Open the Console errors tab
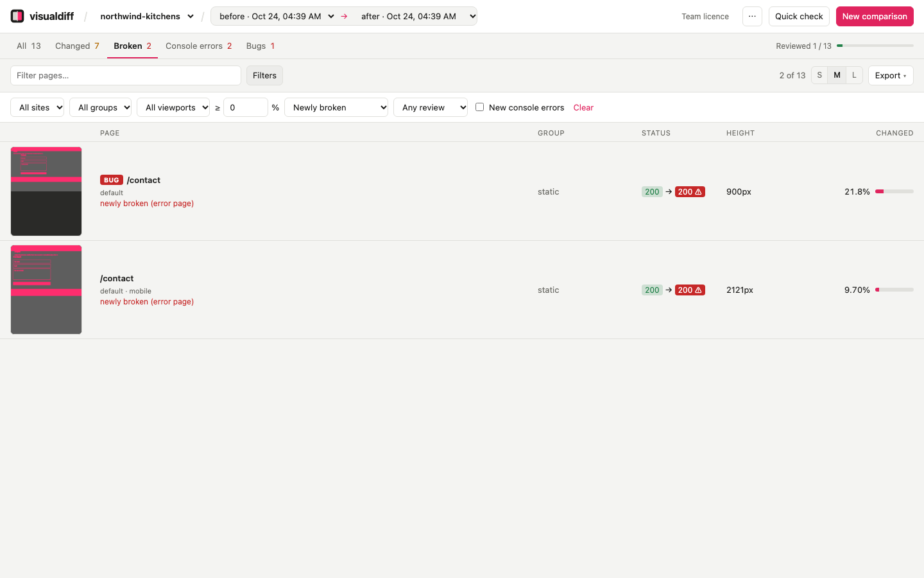 click(x=199, y=46)
